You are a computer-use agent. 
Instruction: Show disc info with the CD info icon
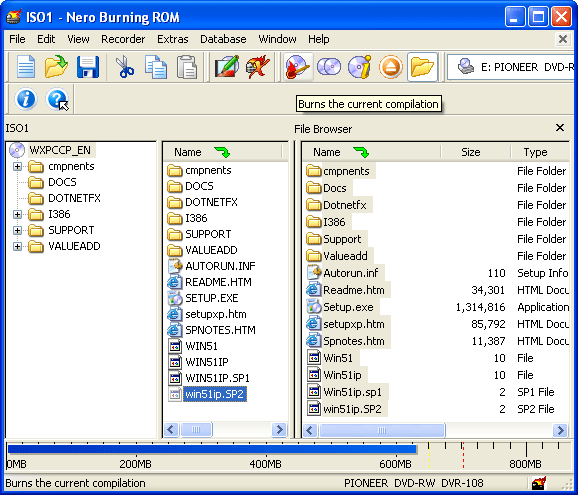tap(360, 67)
